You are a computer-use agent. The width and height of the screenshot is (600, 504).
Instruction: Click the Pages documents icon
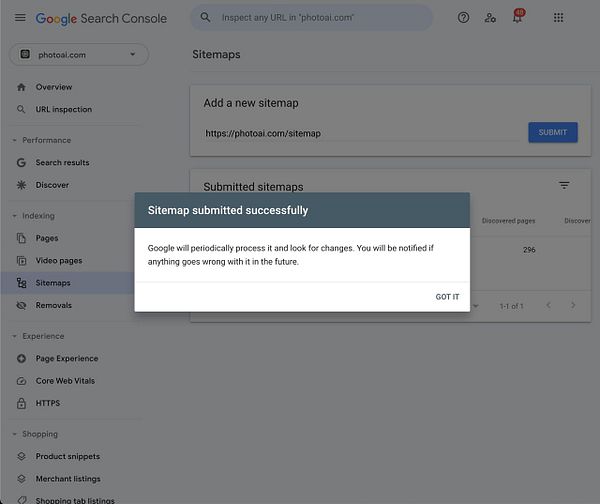[x=21, y=238]
